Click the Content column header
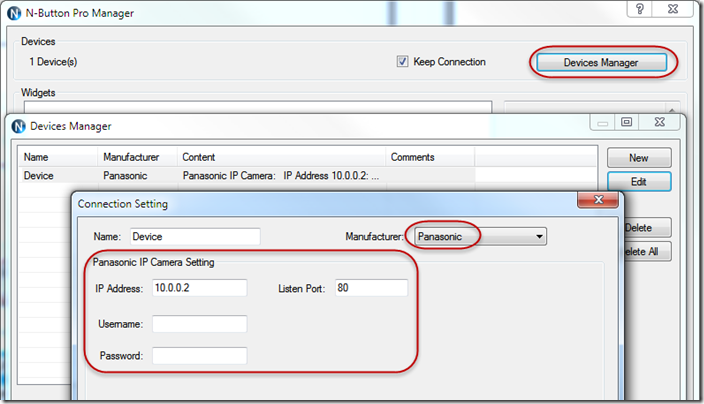 [x=282, y=157]
